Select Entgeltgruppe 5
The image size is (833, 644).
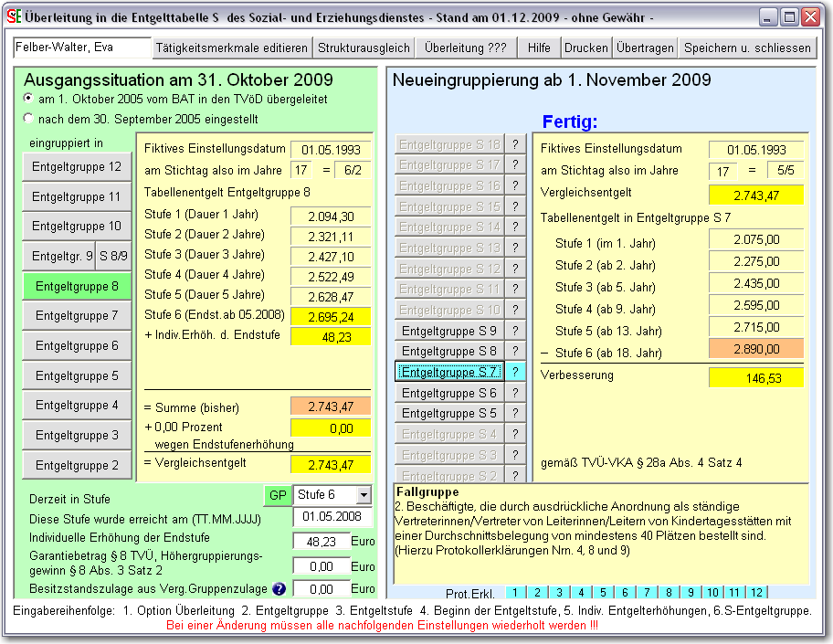click(77, 375)
